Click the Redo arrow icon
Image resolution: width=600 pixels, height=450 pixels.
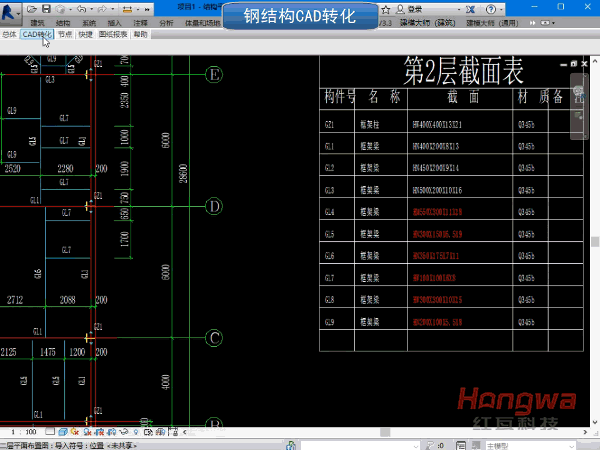102,9
